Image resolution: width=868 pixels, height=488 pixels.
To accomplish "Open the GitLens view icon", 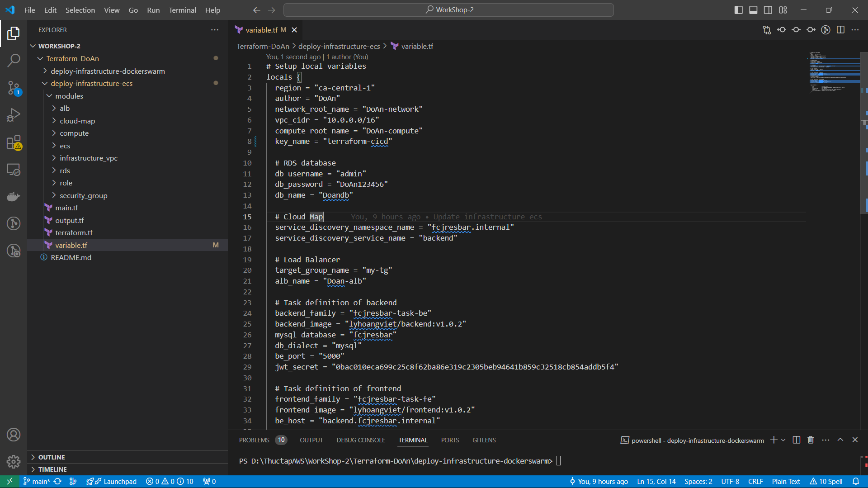I will 14,223.
